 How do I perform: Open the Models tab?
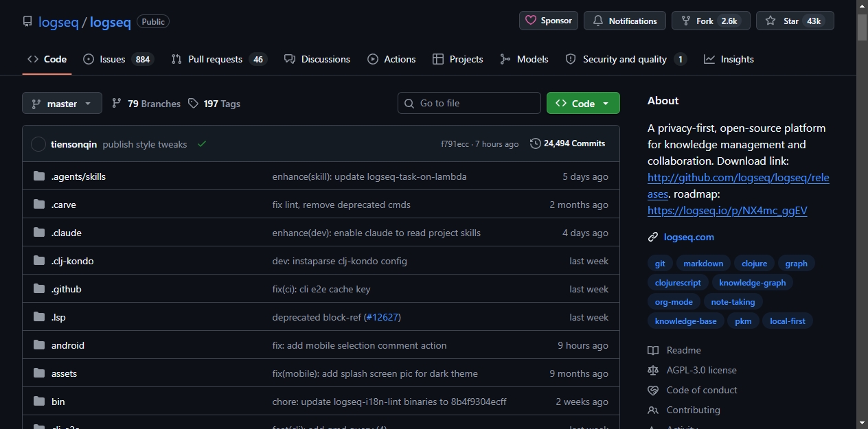[x=524, y=59]
